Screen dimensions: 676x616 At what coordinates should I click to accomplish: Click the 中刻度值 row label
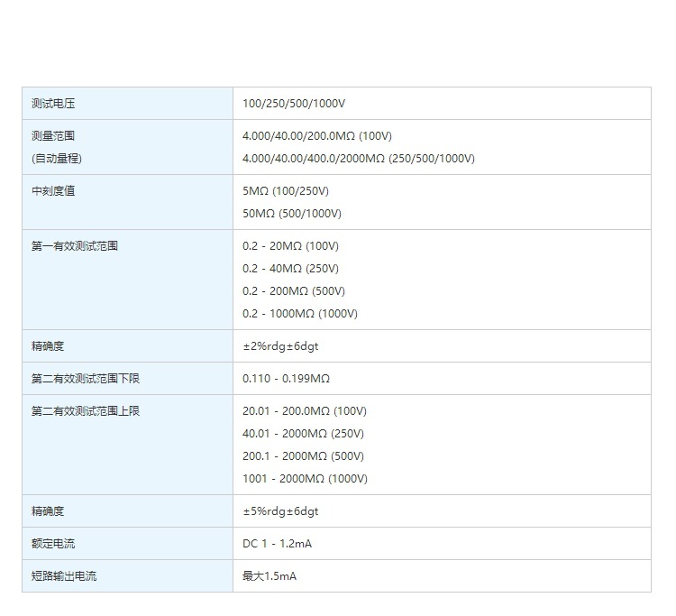coord(53,190)
